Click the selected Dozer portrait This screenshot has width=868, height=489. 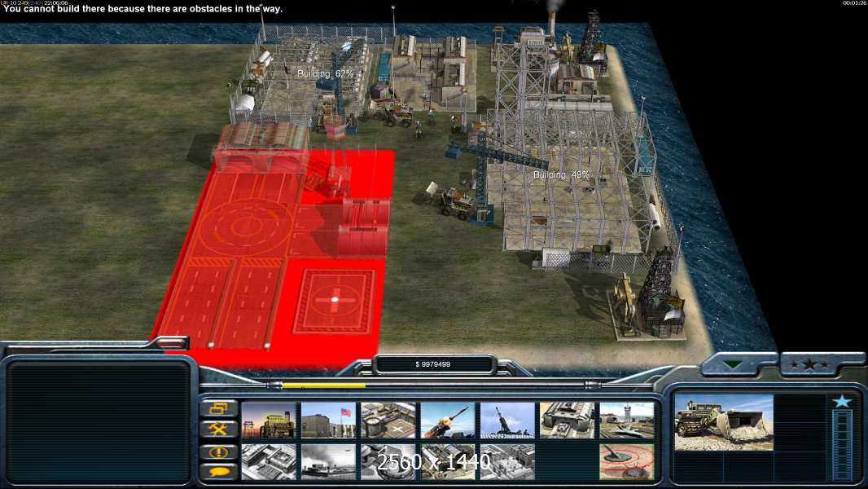click(x=724, y=422)
